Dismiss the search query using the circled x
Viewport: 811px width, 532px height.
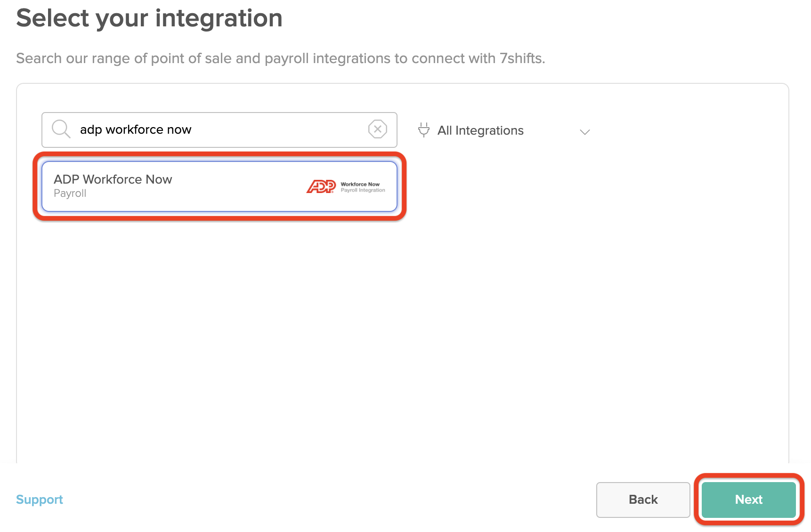[377, 129]
